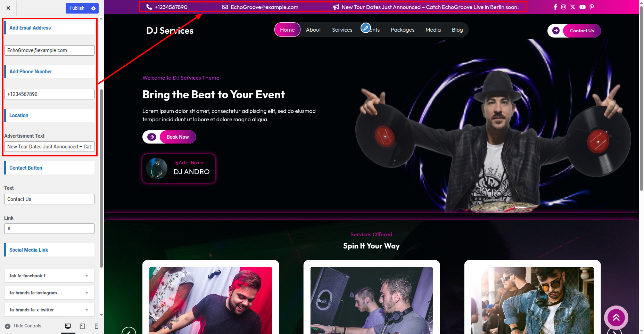The width and height of the screenshot is (644, 334).
Task: Switch to mobile preview device icon
Action: [x=97, y=326]
